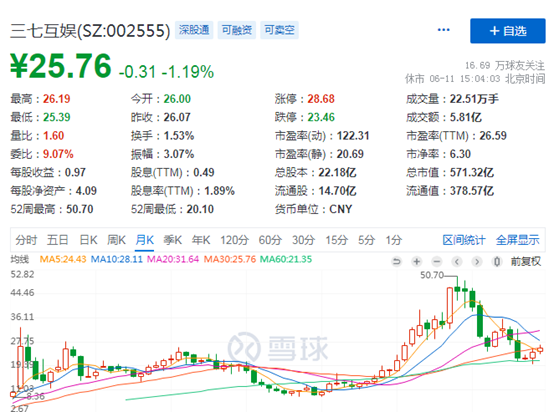Switch to the 120分 chart tab
Viewport: 554px width, 412px height.
coord(235,240)
